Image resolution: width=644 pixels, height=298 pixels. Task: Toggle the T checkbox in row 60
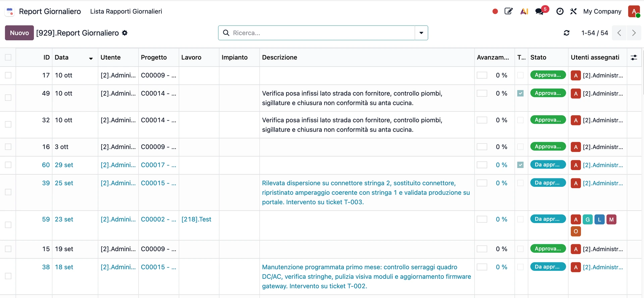[x=521, y=165]
